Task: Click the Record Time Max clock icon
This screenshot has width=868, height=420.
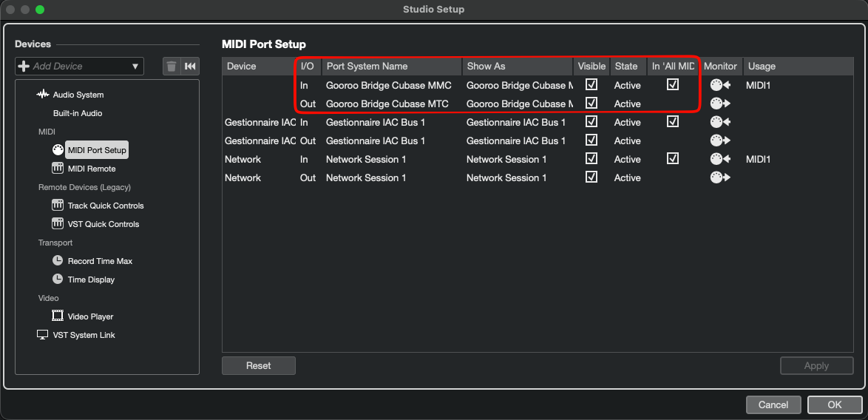Action: (58, 260)
